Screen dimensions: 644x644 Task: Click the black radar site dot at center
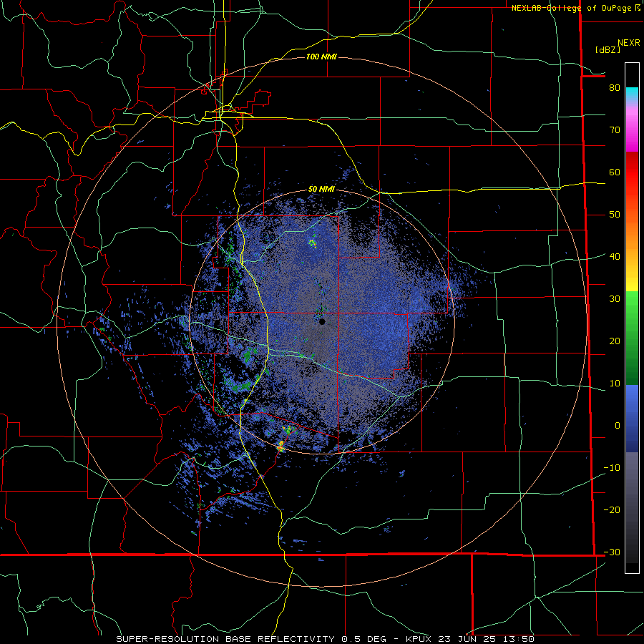(x=323, y=321)
